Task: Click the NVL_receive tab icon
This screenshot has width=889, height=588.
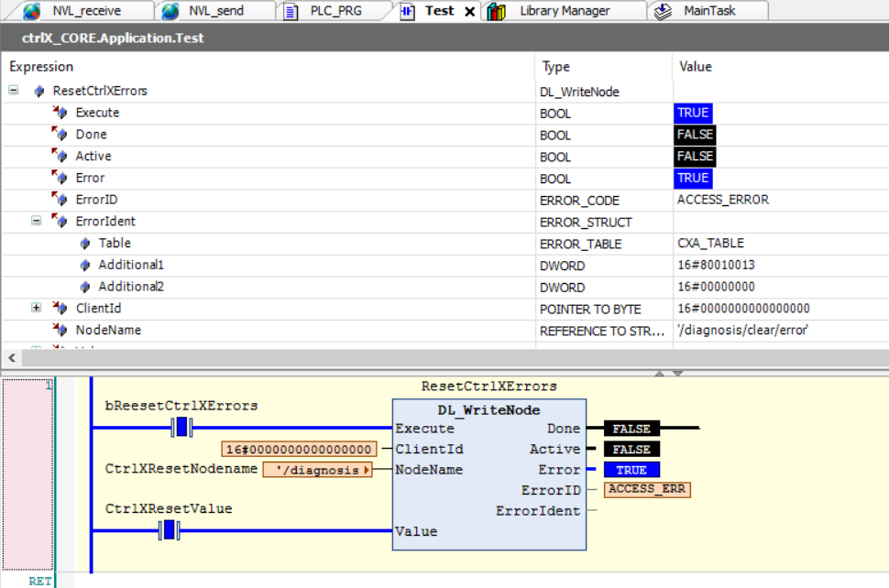Action: [32, 11]
